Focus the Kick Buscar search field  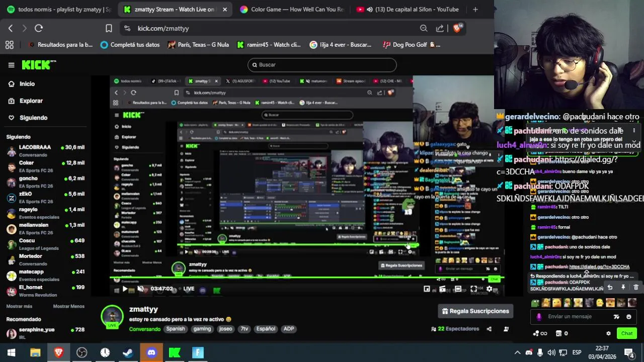click(322, 65)
